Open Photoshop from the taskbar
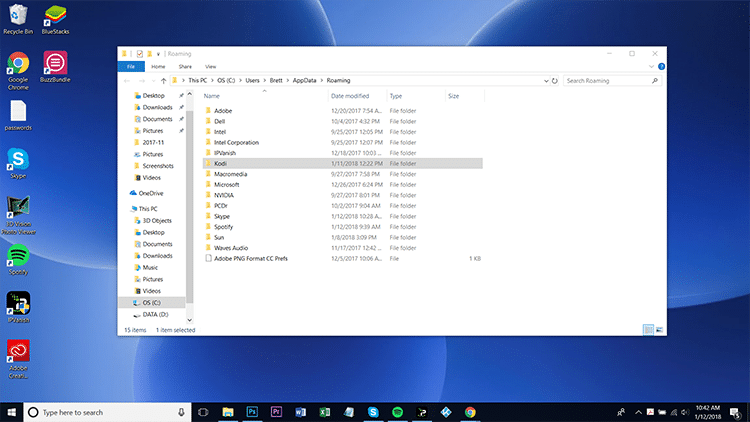The width and height of the screenshot is (750, 422). click(x=252, y=412)
